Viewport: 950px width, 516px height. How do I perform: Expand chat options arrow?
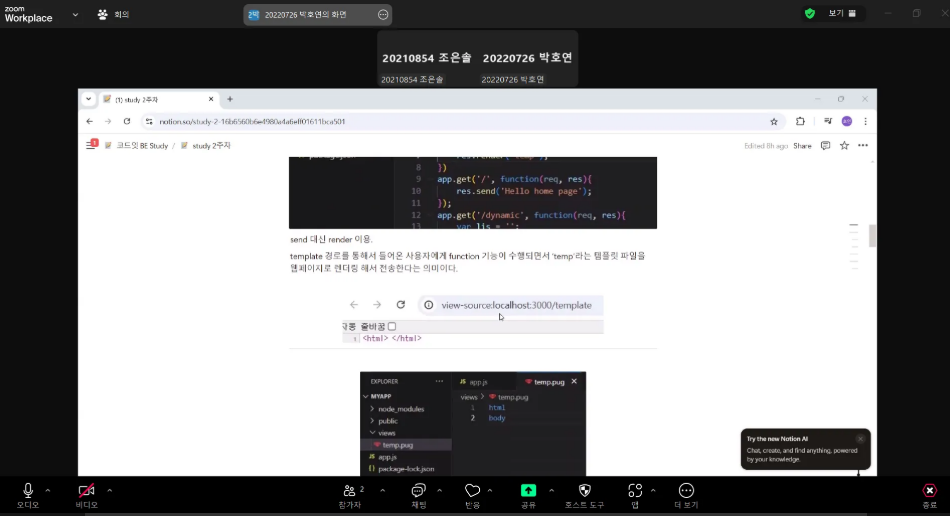(x=439, y=491)
